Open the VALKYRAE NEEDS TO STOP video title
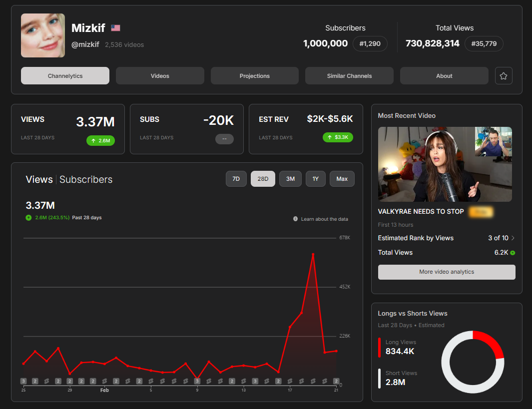The width and height of the screenshot is (532, 409). tap(421, 211)
